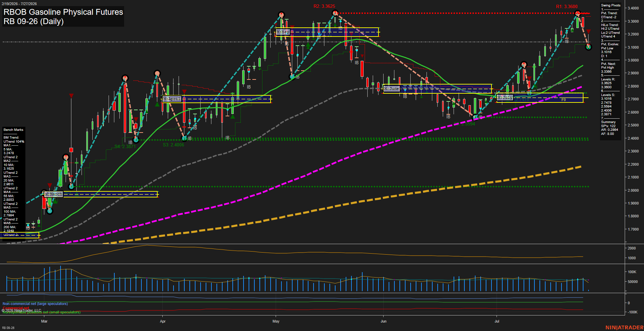Click the R1: 3.3600 resistance label
Image resolution: width=644 pixels, height=331 pixels.
567,6
